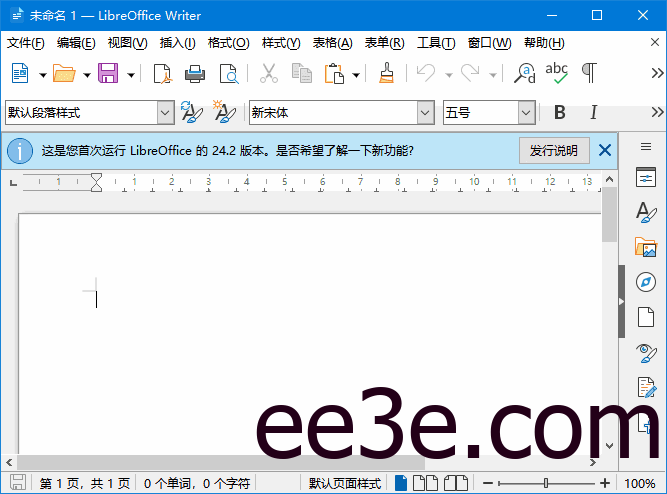Click New Style from Selection icon
Screen dimensions: 667x494
(x=224, y=112)
